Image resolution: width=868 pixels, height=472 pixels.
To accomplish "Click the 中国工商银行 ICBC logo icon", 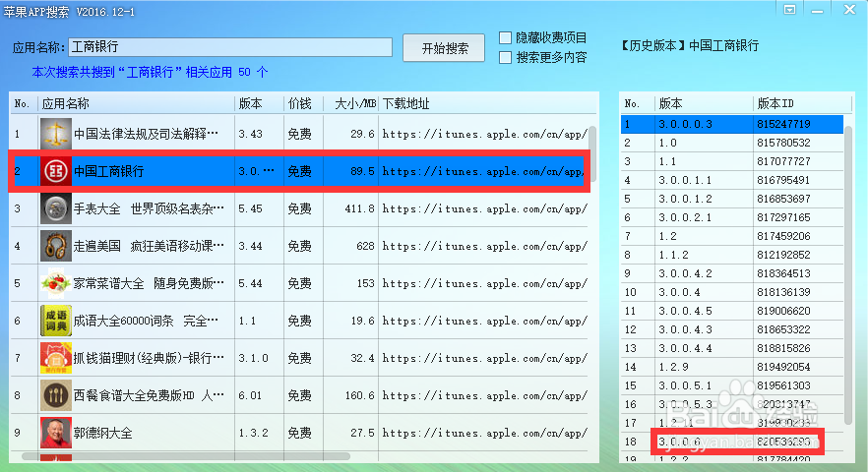I will (x=56, y=171).
